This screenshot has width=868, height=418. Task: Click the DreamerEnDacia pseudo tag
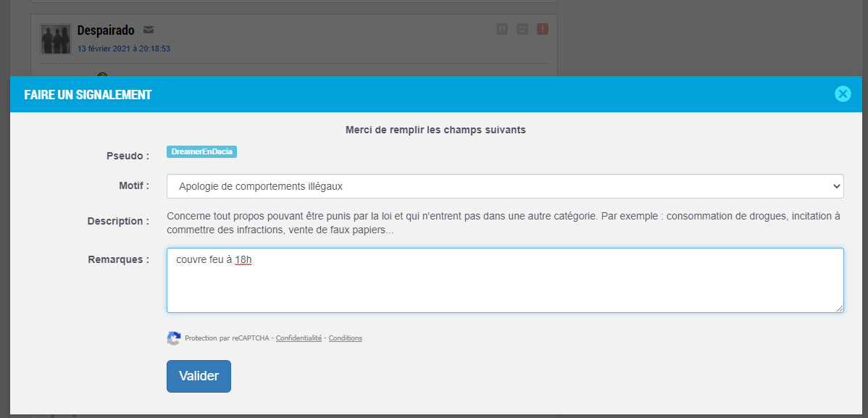[x=201, y=152]
